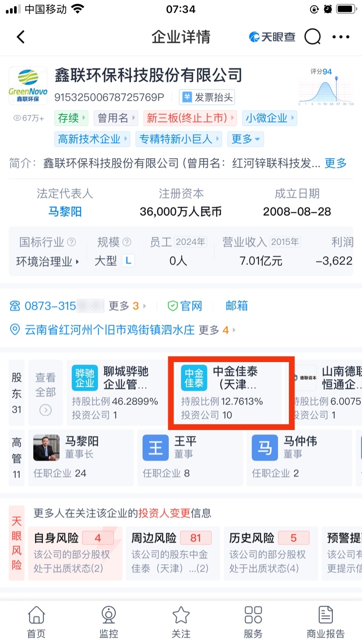
Task: Tap the phone icon
Action: 15,306
